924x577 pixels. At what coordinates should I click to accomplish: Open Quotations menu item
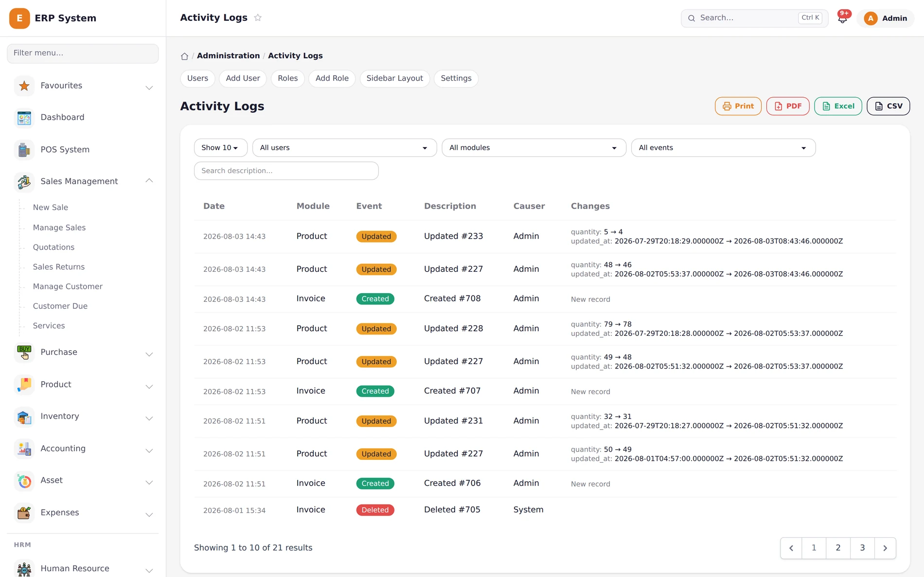click(53, 247)
